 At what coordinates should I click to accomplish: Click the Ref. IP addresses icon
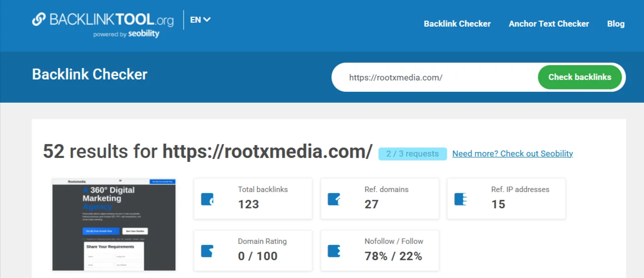pos(460,199)
